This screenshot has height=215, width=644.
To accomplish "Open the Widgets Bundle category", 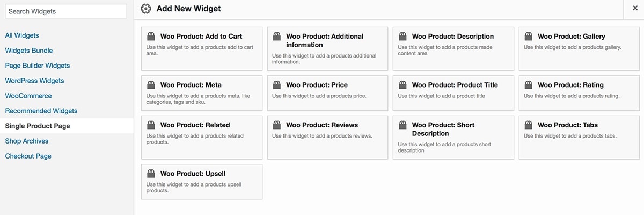I will [x=29, y=51].
